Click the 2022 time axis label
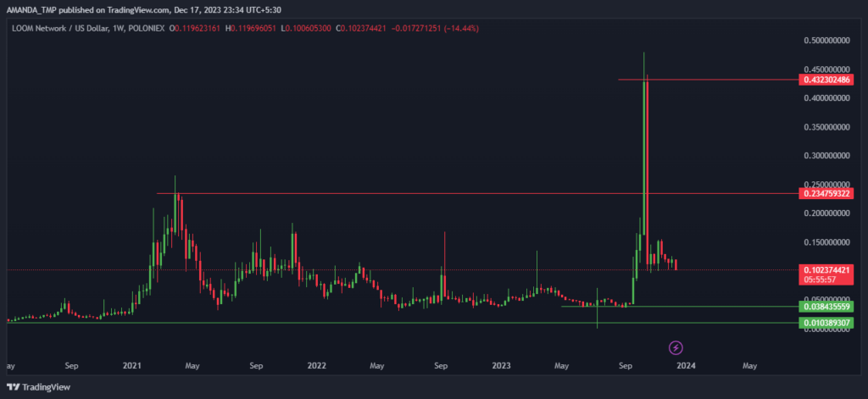This screenshot has height=399, width=868. [x=316, y=366]
